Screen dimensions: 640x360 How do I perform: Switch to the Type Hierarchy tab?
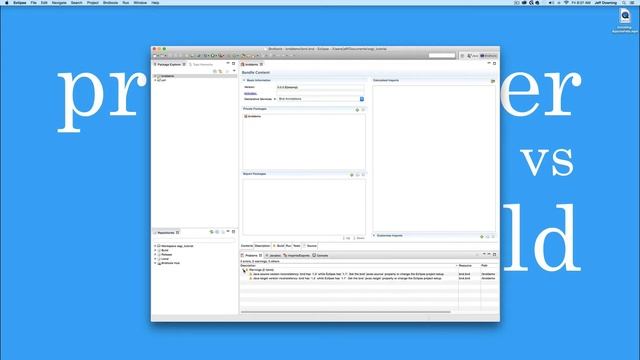(x=201, y=64)
